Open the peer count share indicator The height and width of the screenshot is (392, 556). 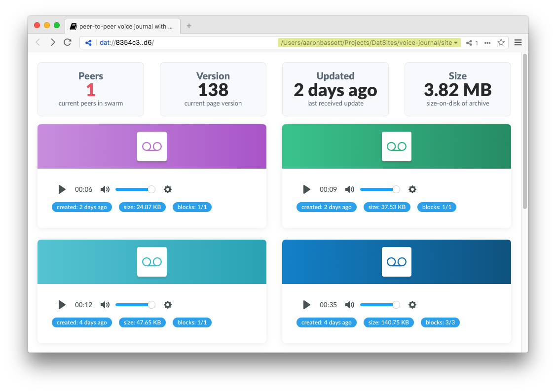(x=472, y=43)
